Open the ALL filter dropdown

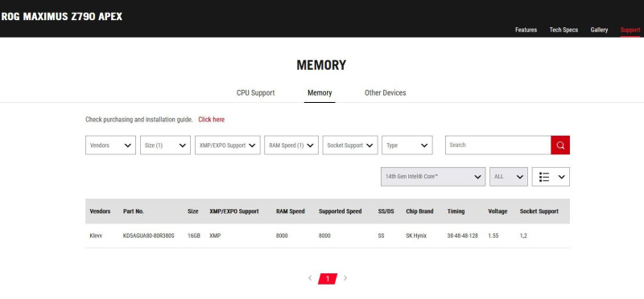click(509, 177)
